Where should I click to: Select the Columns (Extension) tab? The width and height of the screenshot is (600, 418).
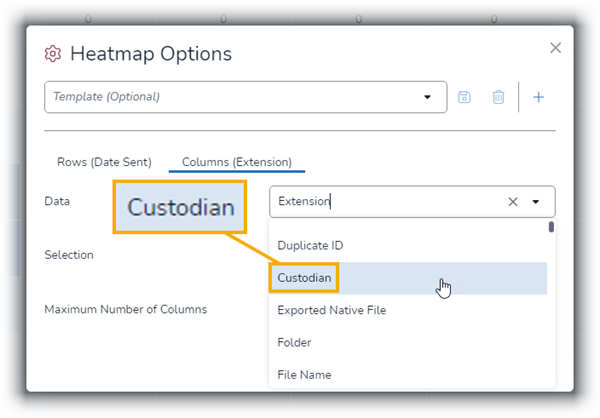click(237, 162)
